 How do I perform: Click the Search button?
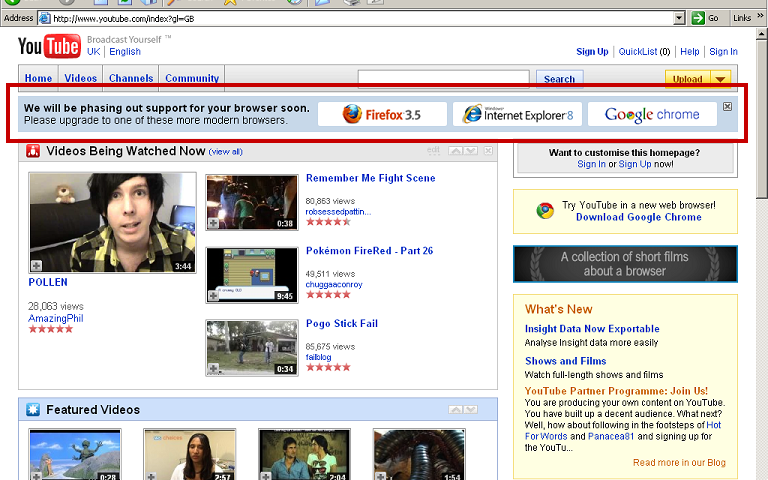click(x=559, y=79)
